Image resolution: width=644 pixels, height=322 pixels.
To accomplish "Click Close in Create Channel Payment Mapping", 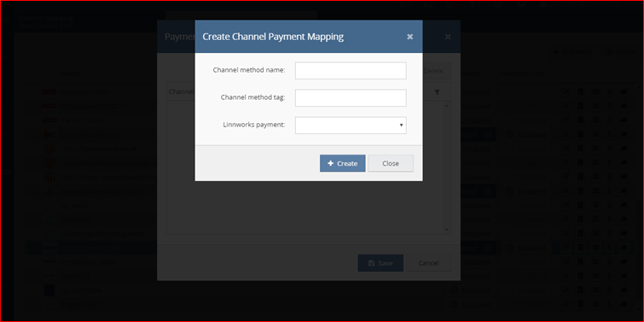I will [x=391, y=163].
